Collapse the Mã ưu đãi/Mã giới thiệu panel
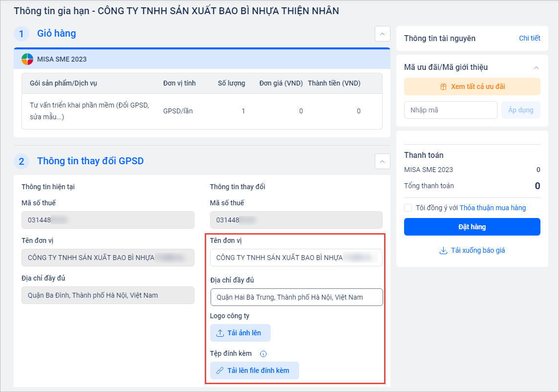This screenshot has width=559, height=392. 536,67
